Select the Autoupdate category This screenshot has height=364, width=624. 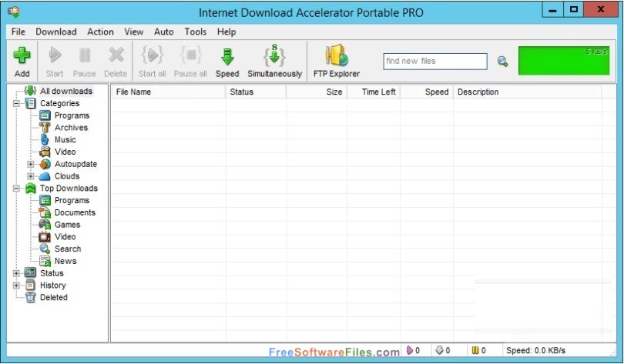(75, 164)
